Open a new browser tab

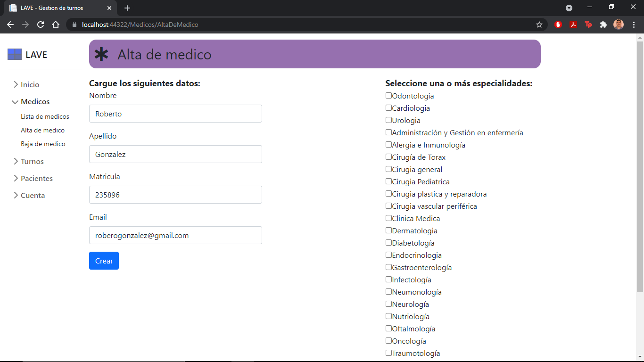click(x=127, y=8)
